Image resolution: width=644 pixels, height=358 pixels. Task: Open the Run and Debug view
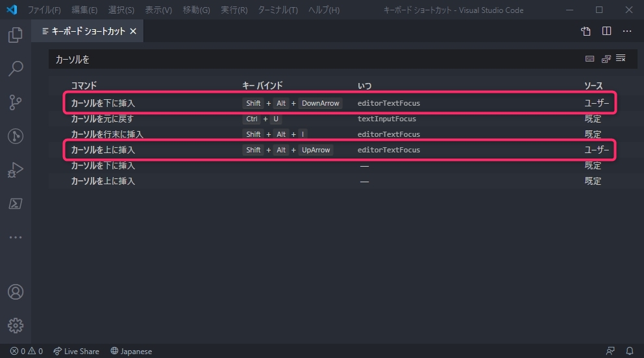16,170
